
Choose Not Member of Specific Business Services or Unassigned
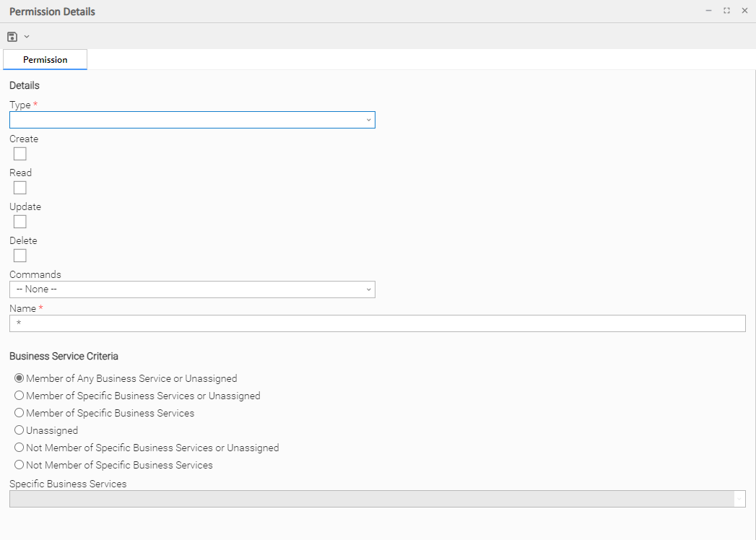point(19,448)
